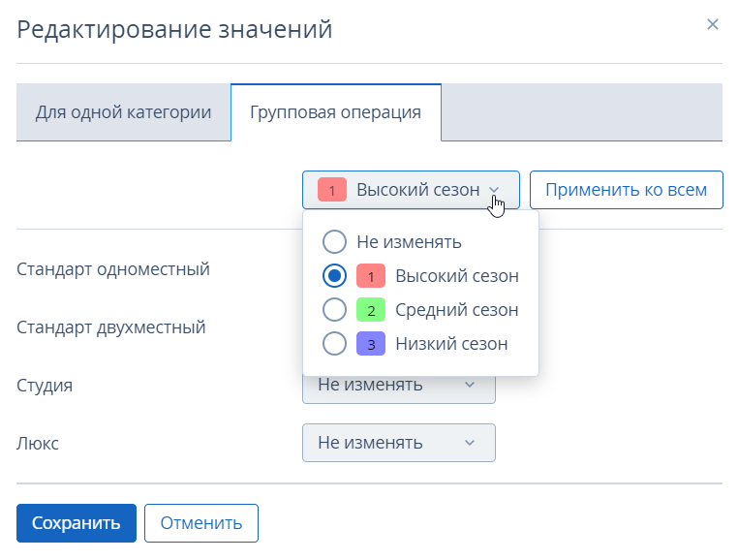
Task: Open the Высокий сезон dropdown
Action: pyautogui.click(x=411, y=190)
